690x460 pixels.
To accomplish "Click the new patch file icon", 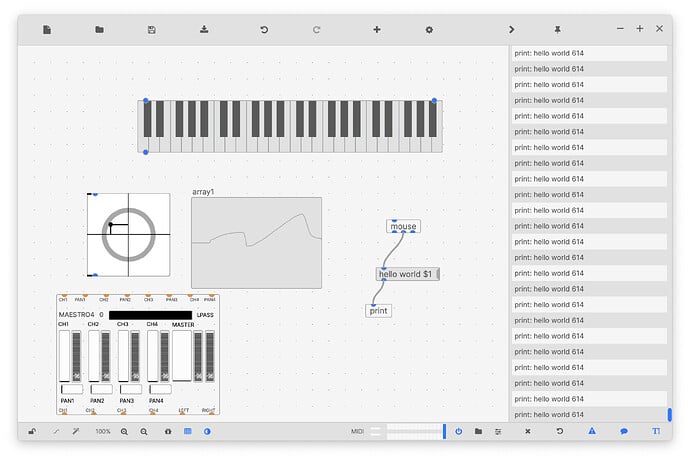I will [47, 30].
